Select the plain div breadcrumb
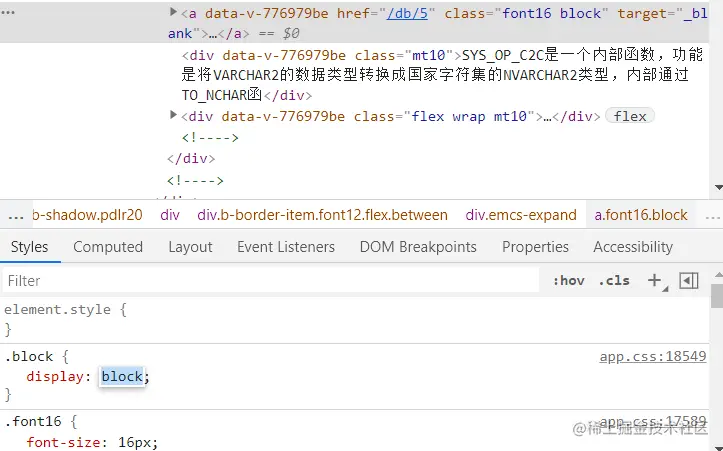723x451 pixels. (x=170, y=215)
